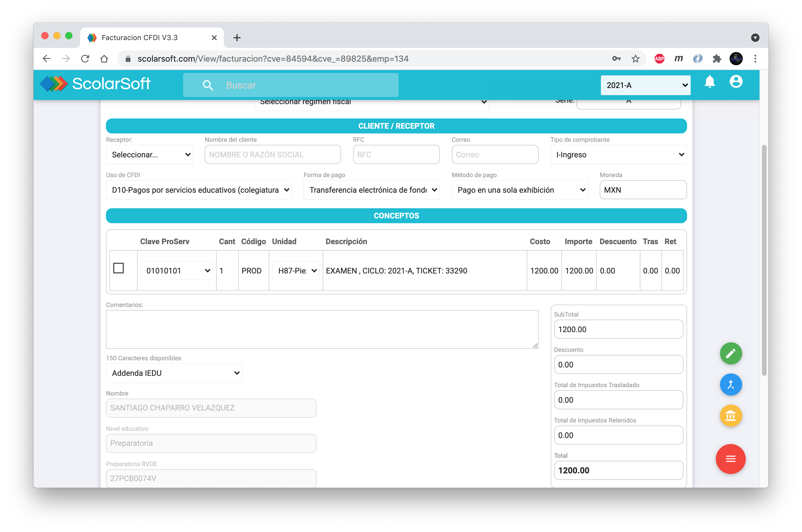This screenshot has height=532, width=802.
Task: Click the browser address bar URL
Action: 273,59
